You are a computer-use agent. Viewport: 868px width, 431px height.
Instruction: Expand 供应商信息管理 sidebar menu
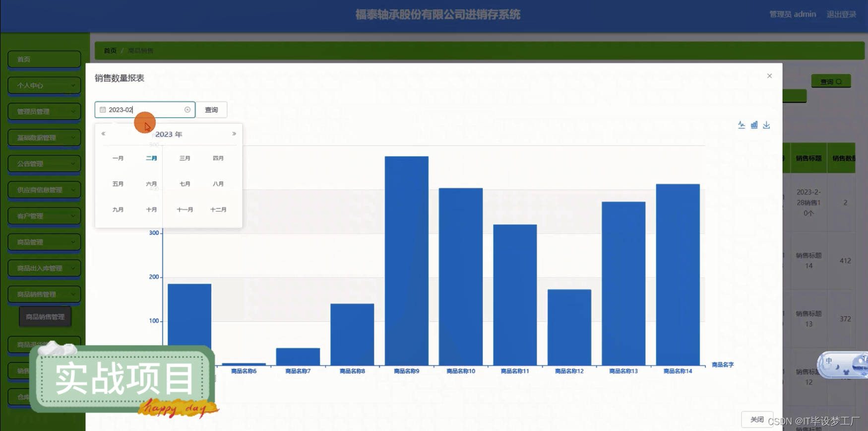point(44,190)
